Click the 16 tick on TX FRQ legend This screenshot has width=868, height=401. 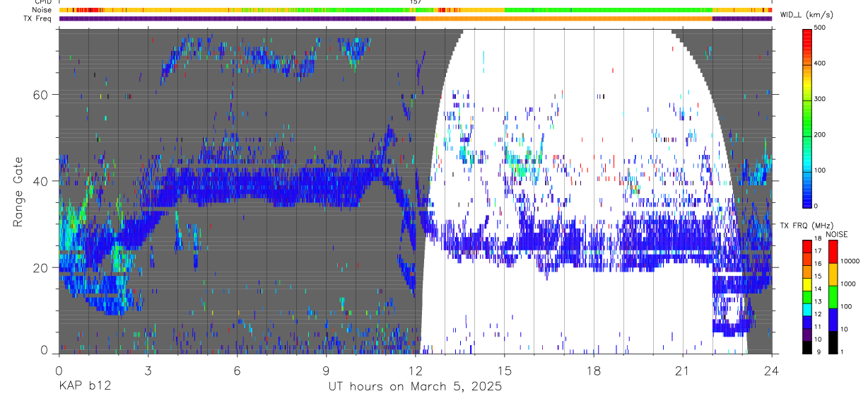(819, 265)
